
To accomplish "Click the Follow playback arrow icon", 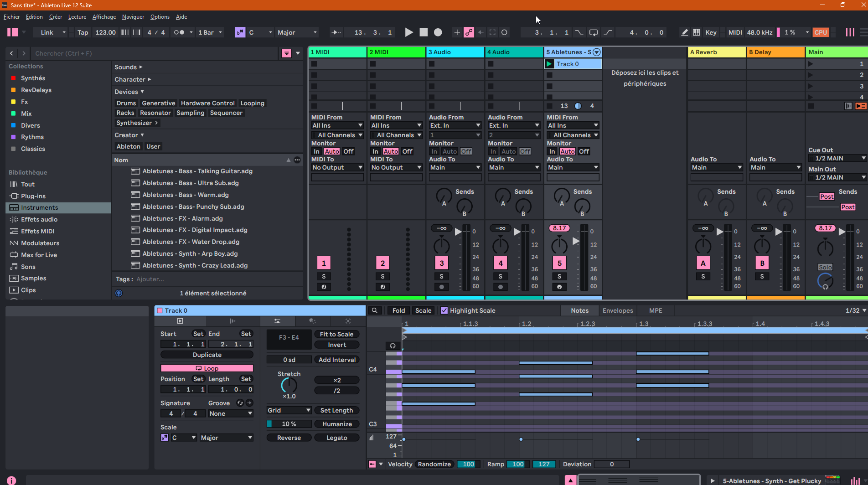I will (x=336, y=32).
